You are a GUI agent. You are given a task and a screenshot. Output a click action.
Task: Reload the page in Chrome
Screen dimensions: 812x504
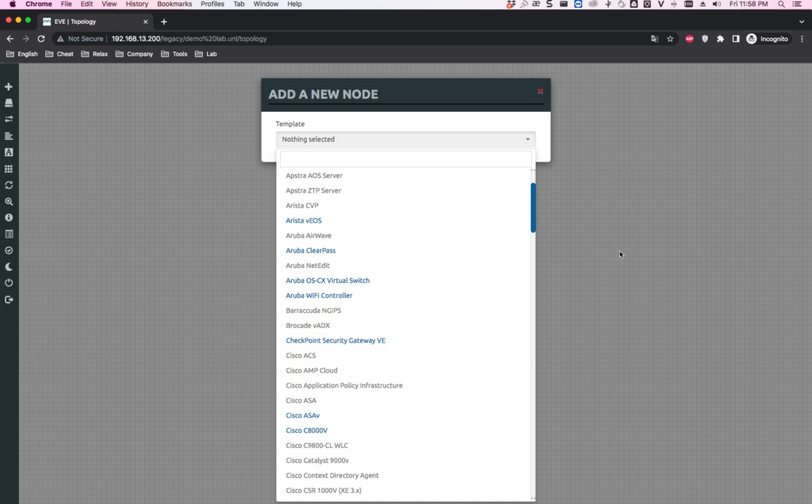(41, 39)
